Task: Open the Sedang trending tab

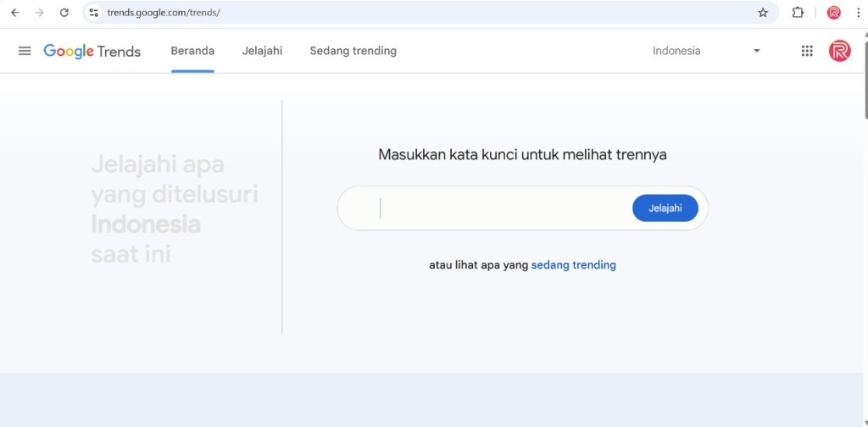Action: 353,51
